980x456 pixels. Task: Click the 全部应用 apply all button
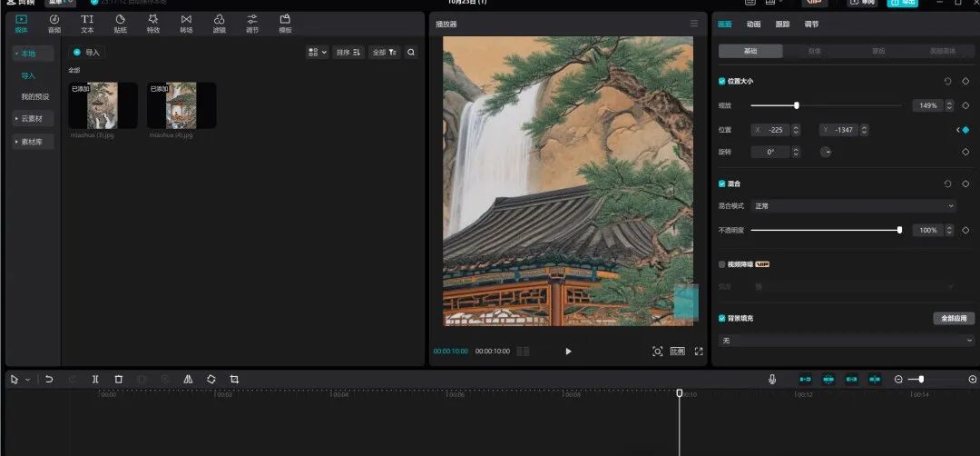[954, 319]
